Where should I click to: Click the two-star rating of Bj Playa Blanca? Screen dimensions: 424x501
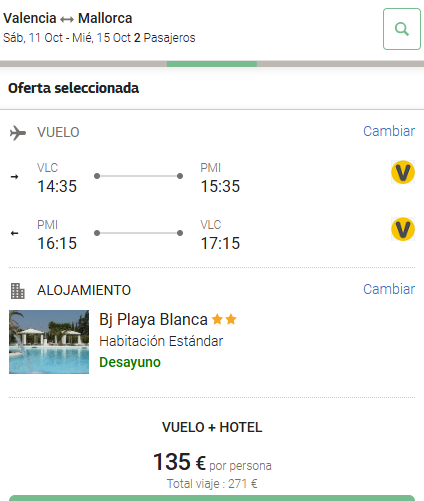(224, 319)
